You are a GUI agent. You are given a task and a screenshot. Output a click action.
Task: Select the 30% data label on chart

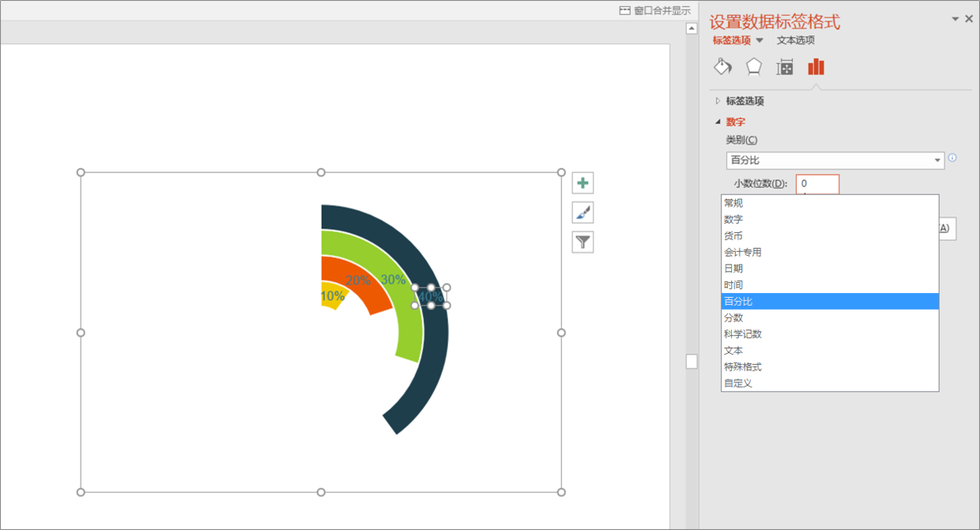[393, 279]
